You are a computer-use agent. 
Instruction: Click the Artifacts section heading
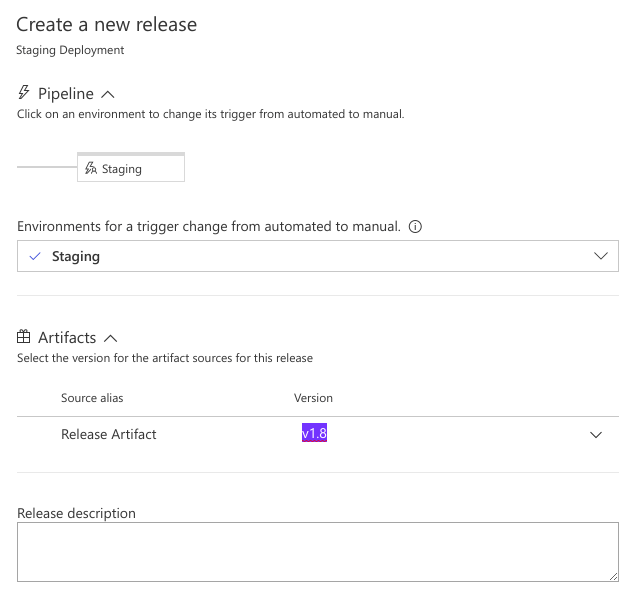point(67,339)
